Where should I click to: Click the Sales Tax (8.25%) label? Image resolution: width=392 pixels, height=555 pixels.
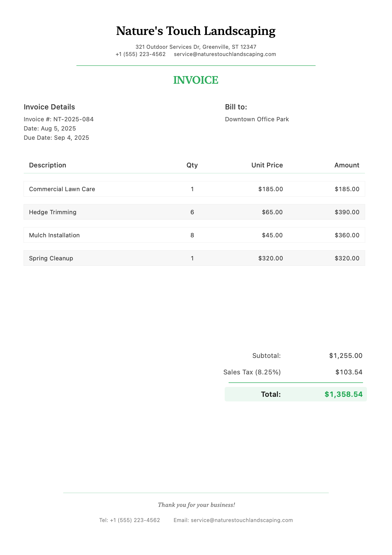252,372
